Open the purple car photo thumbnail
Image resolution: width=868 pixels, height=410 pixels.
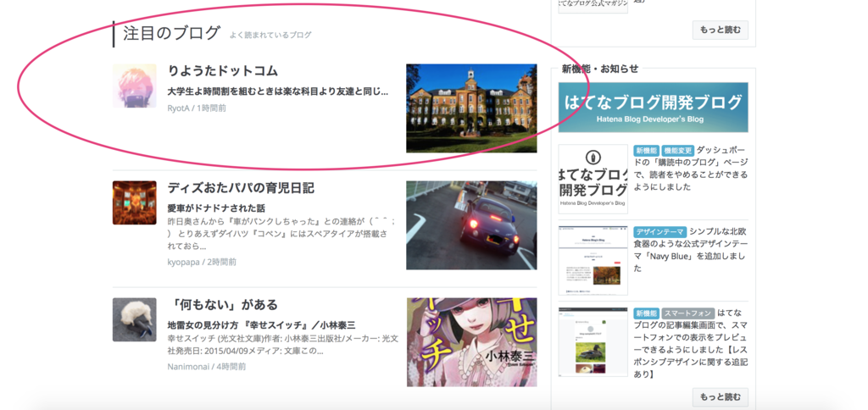coord(471,225)
